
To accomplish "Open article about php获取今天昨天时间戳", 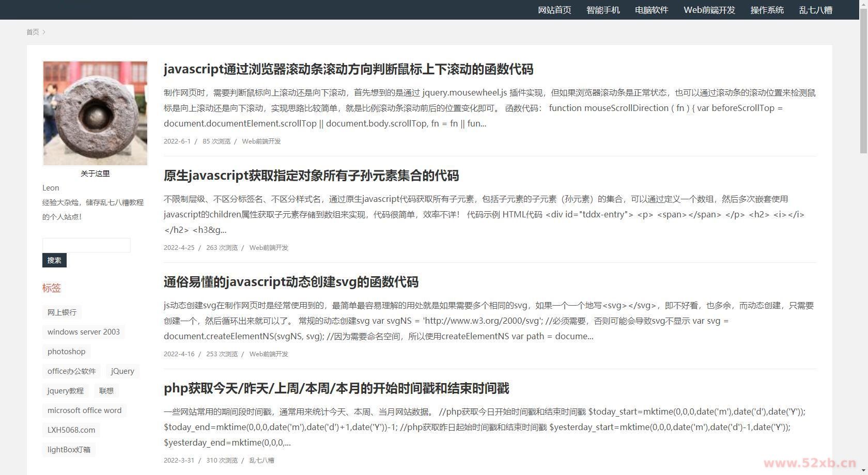I will pyautogui.click(x=336, y=388).
